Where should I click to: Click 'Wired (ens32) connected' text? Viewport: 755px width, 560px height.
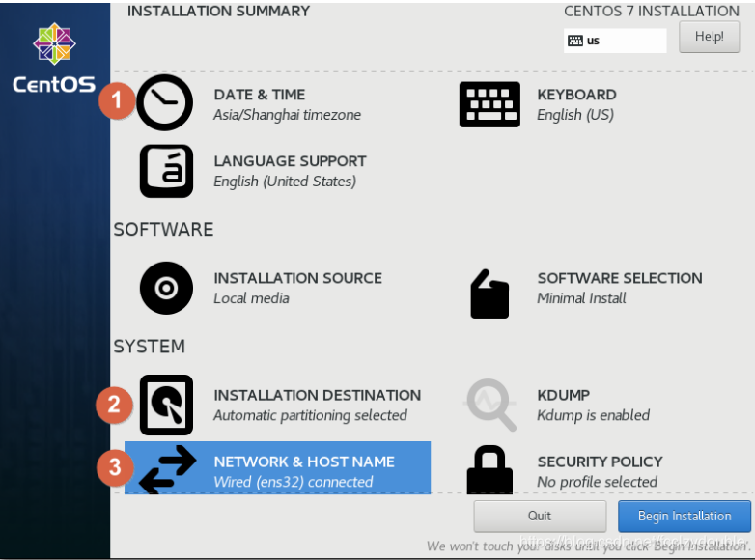[x=294, y=482]
